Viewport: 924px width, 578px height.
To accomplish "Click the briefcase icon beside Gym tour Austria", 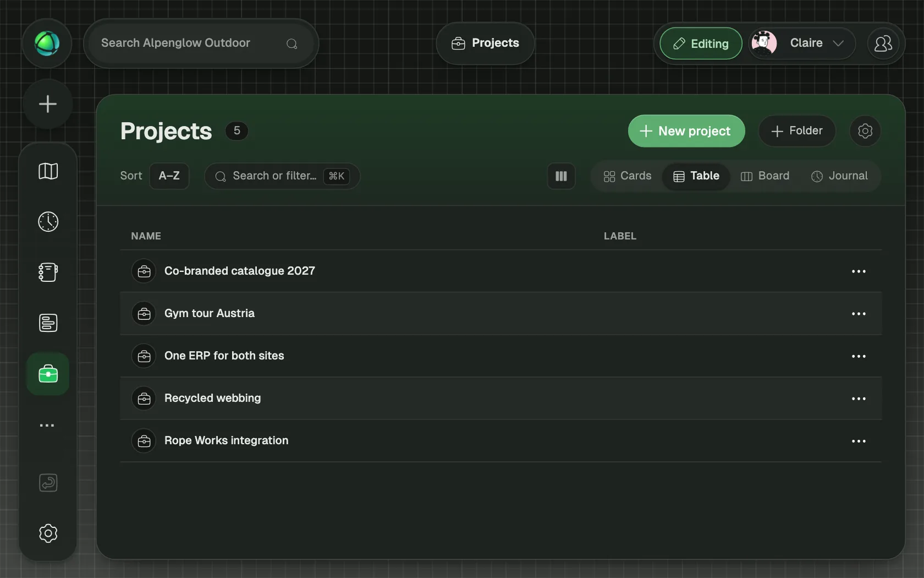I will point(144,314).
